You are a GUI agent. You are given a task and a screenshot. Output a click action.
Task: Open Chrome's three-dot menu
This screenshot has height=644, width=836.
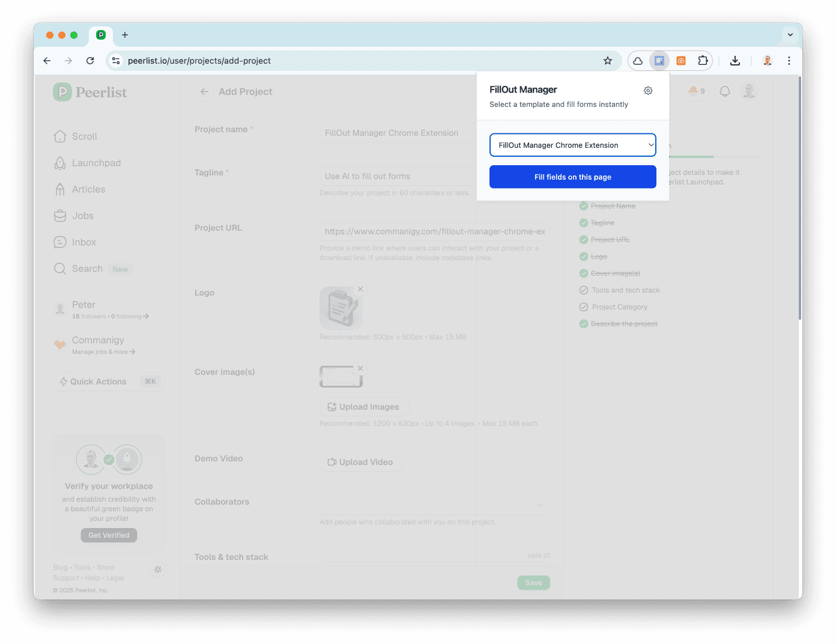(789, 61)
